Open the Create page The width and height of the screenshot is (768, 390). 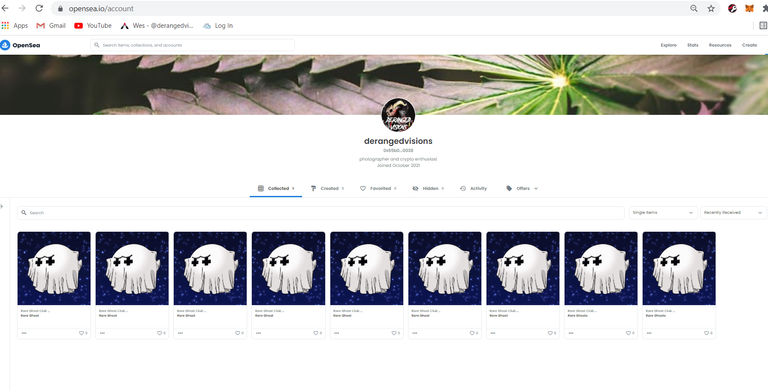(749, 45)
